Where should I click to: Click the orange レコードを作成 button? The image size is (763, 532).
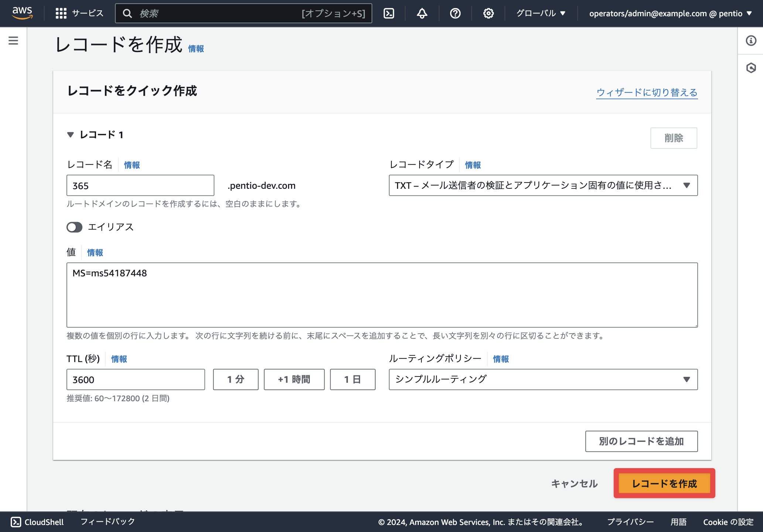pos(664,484)
